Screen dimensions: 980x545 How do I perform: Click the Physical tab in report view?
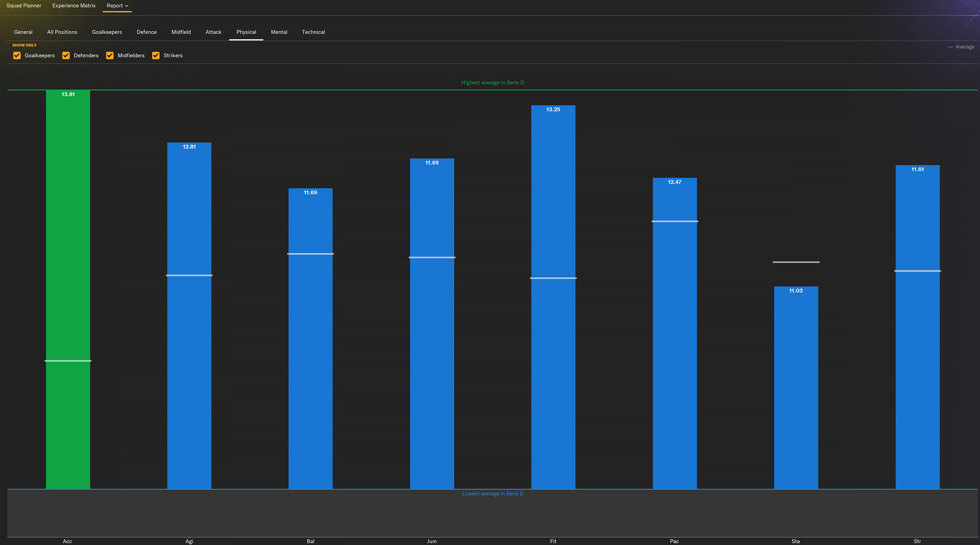245,31
